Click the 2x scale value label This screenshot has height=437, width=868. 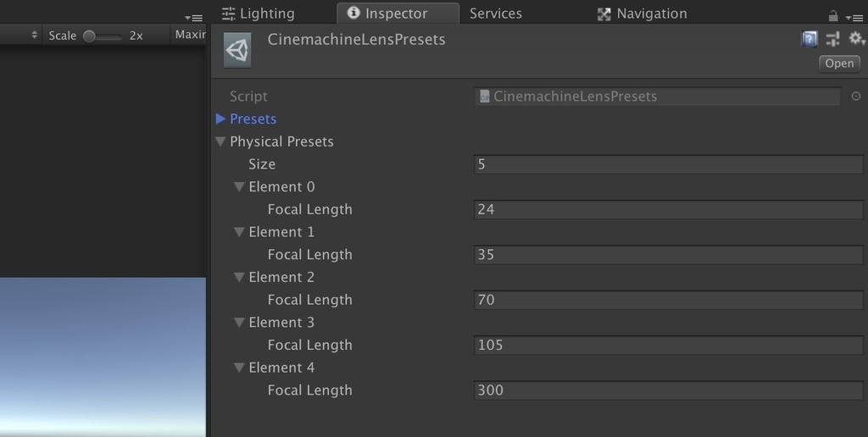(x=136, y=36)
